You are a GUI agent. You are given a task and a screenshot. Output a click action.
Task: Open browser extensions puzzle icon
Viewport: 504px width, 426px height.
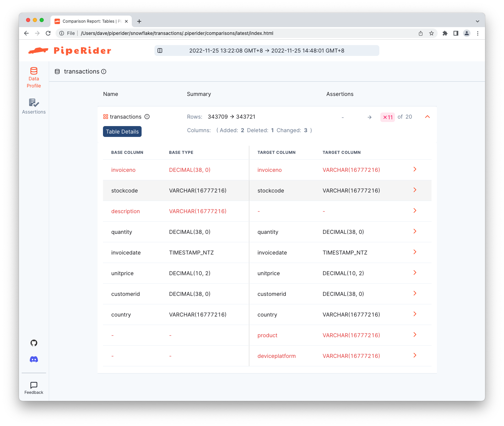click(445, 33)
